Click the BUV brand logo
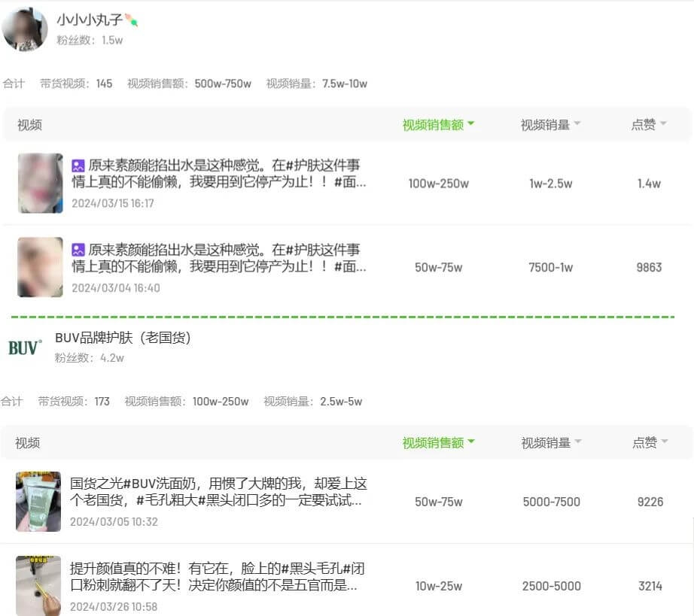 coord(26,348)
